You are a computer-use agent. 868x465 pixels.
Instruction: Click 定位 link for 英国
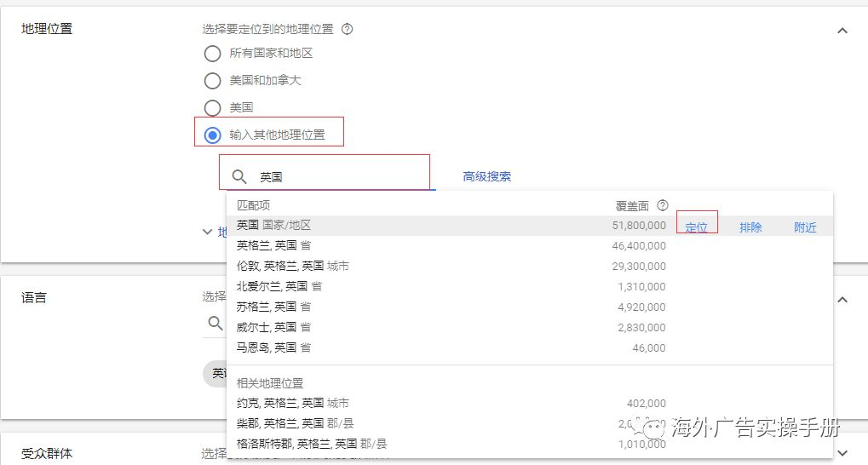(x=696, y=227)
